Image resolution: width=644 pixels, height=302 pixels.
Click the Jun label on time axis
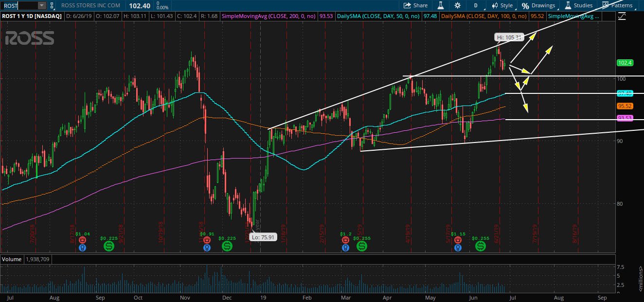pos(474,297)
